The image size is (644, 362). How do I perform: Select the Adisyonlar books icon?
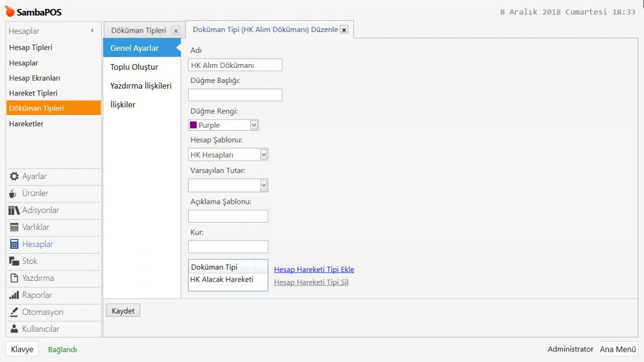(14, 211)
